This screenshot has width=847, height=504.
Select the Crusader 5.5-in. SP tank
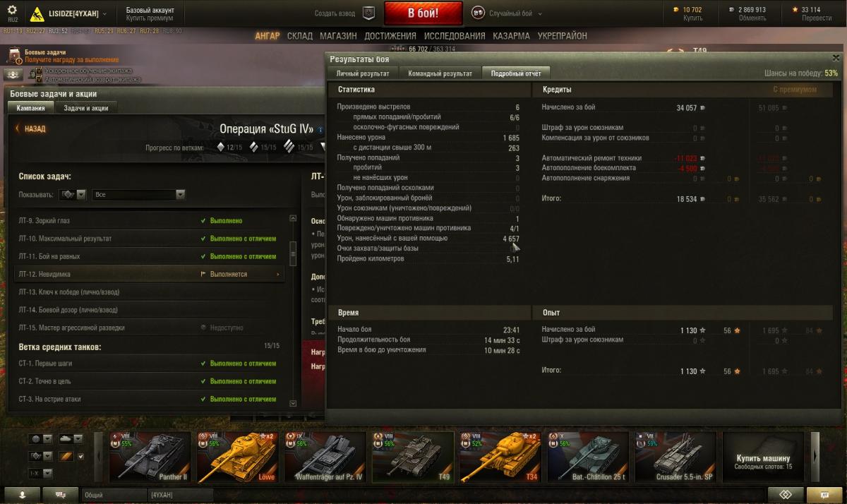[x=675, y=457]
